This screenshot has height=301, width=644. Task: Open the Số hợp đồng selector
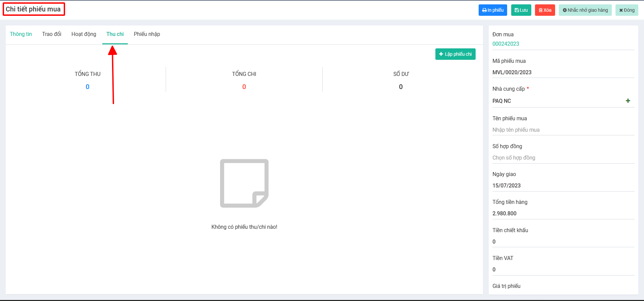563,158
